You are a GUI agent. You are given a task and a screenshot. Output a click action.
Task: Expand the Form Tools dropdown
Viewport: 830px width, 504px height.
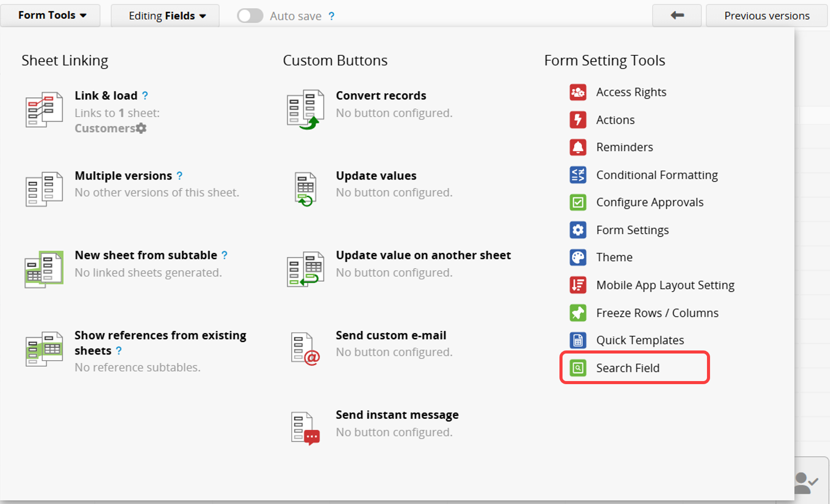(x=52, y=15)
